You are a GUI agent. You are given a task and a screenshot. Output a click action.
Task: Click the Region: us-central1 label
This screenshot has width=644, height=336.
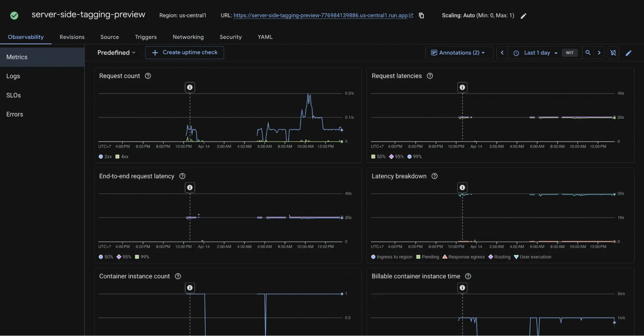(183, 15)
